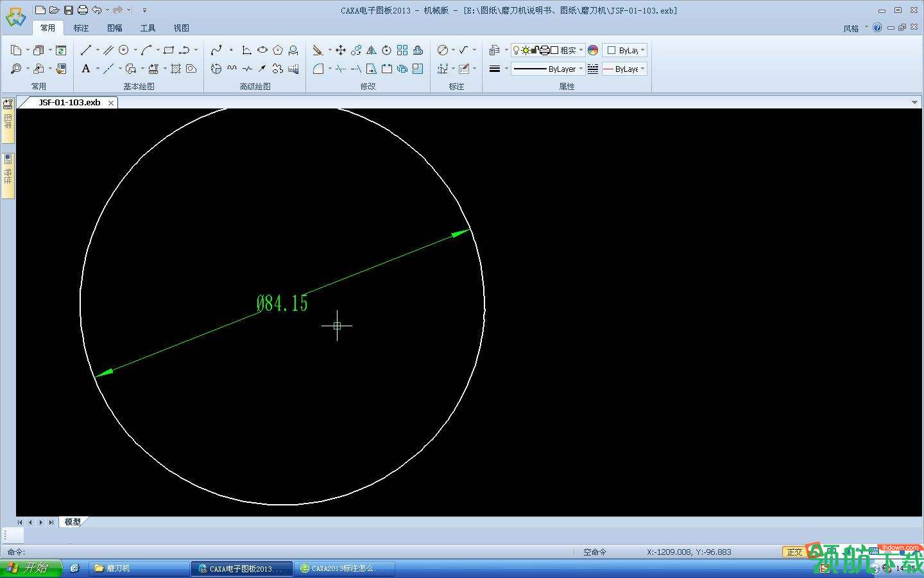Select the Fillet/Chamfer tool
924x578 pixels.
tap(318, 68)
